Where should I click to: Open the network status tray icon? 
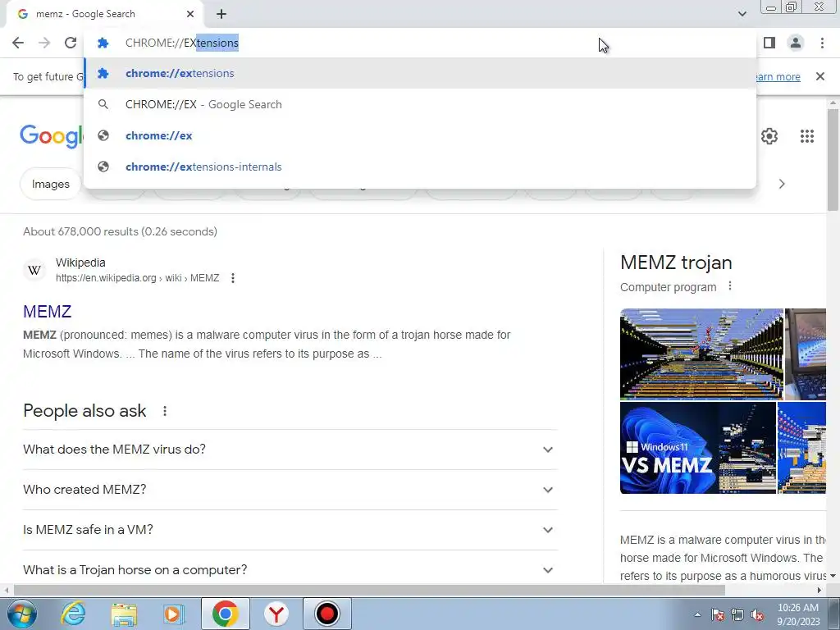[x=737, y=614]
